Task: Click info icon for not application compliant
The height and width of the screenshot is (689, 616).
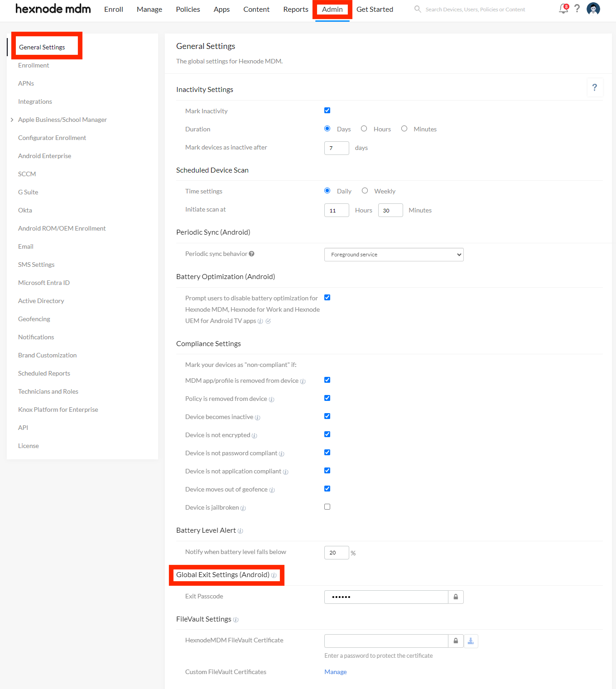Action: [x=285, y=472]
